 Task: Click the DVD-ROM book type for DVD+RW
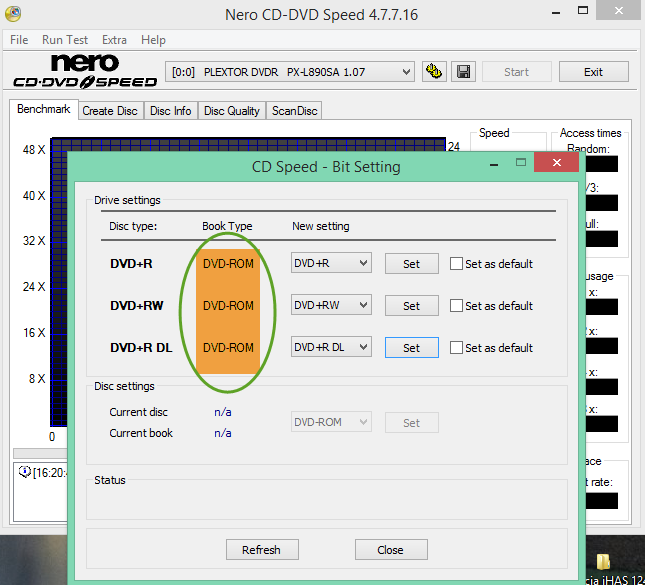[228, 306]
